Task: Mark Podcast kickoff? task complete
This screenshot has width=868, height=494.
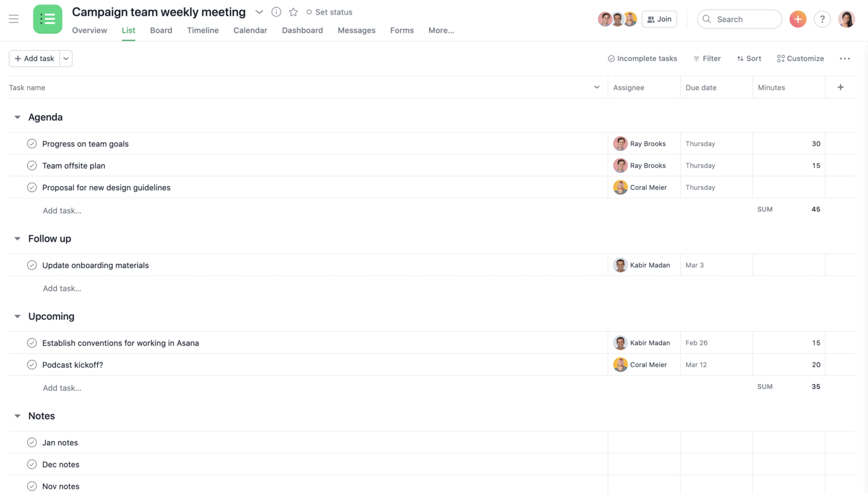Action: (x=32, y=365)
